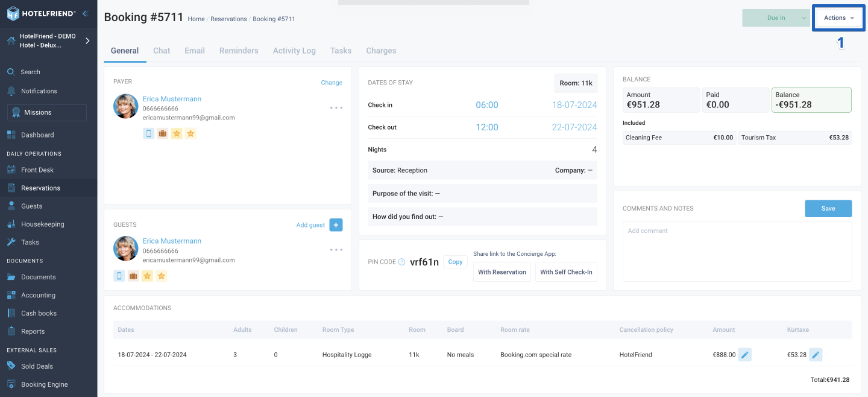Open the Dashboard icon in sidebar

point(11,135)
